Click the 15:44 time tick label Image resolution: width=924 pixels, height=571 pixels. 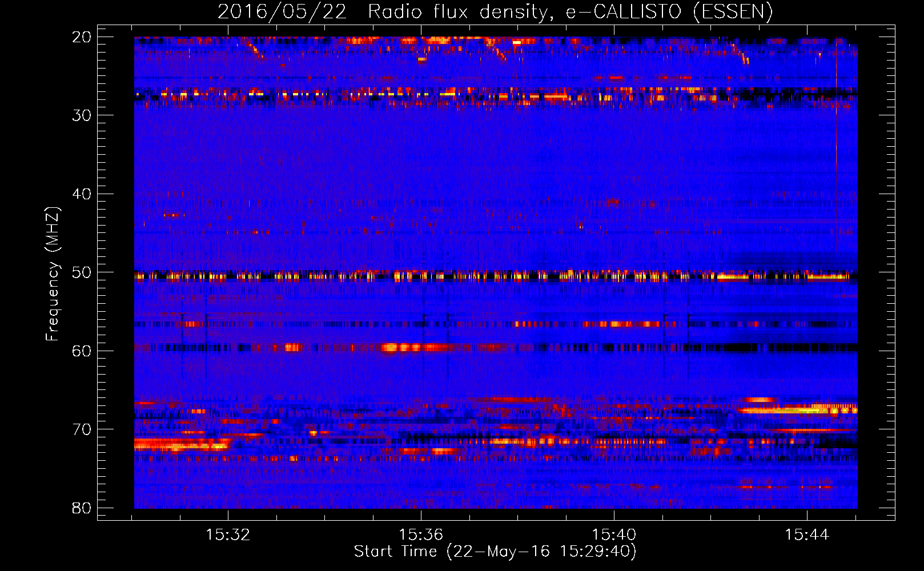(807, 534)
